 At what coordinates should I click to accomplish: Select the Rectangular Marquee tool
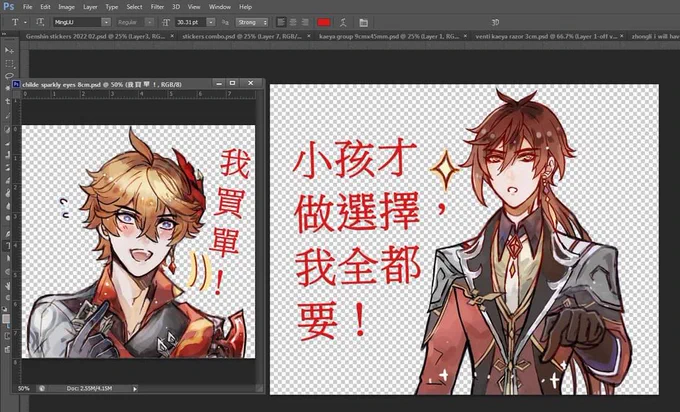pos(9,63)
